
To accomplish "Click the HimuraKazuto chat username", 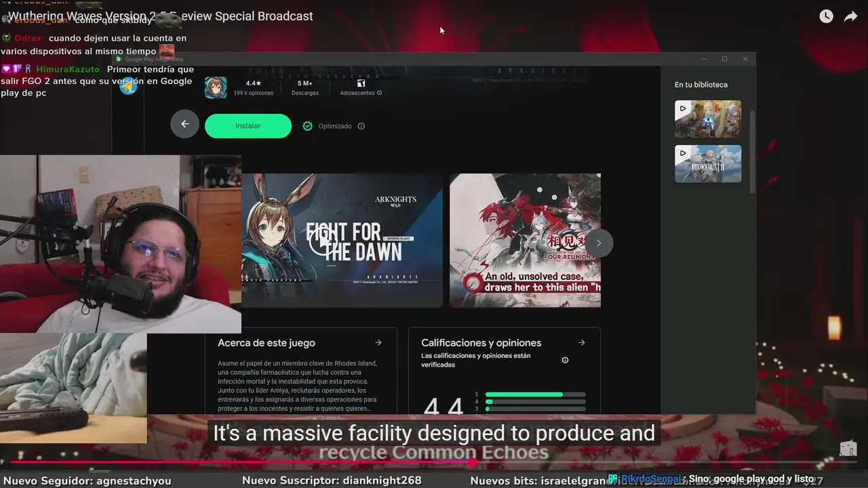I will click(68, 70).
